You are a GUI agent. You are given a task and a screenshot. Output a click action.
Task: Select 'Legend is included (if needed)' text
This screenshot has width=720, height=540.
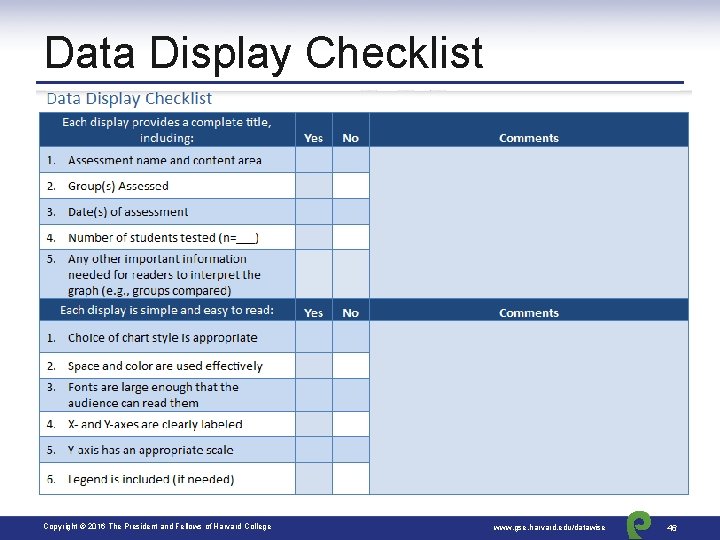151,479
